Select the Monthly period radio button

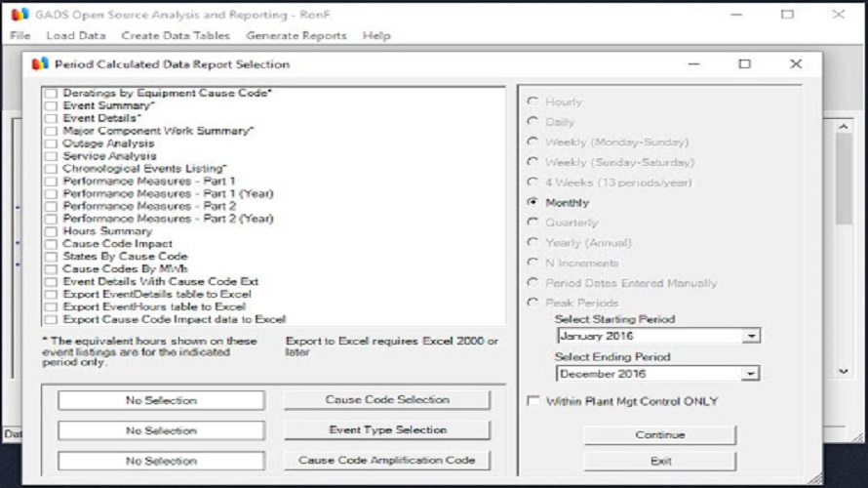click(533, 202)
